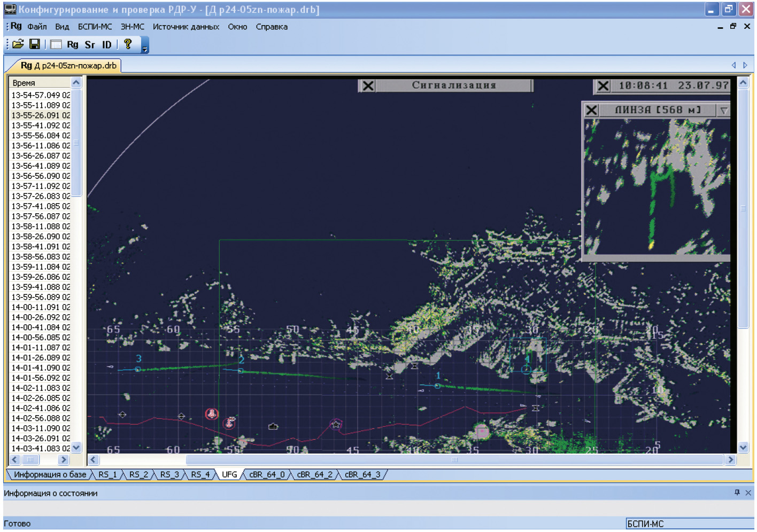Switch to the RS_2 tab

[138, 474]
